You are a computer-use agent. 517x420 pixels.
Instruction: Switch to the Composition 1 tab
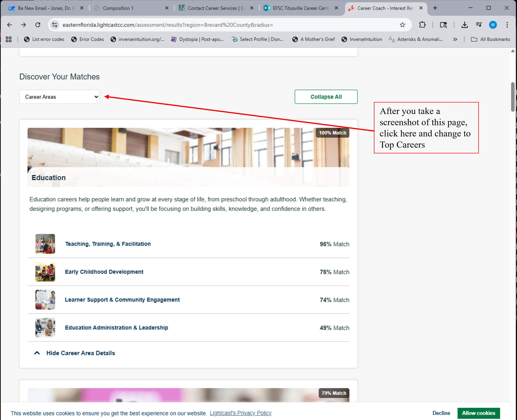click(118, 8)
